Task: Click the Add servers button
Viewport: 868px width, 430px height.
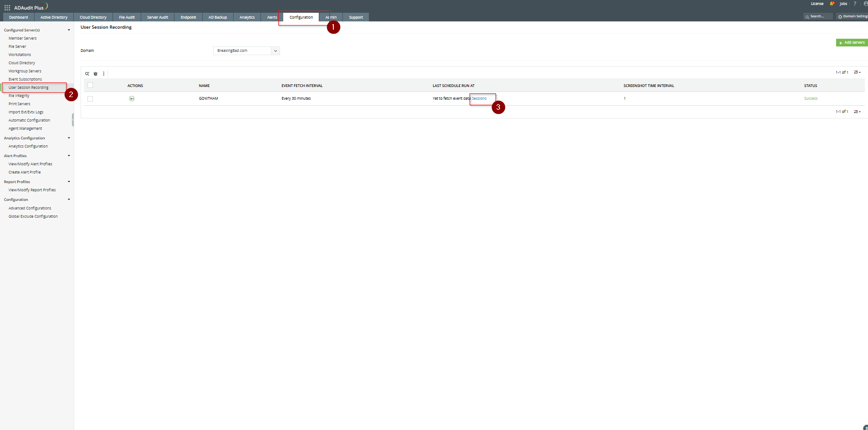Action: 852,42
